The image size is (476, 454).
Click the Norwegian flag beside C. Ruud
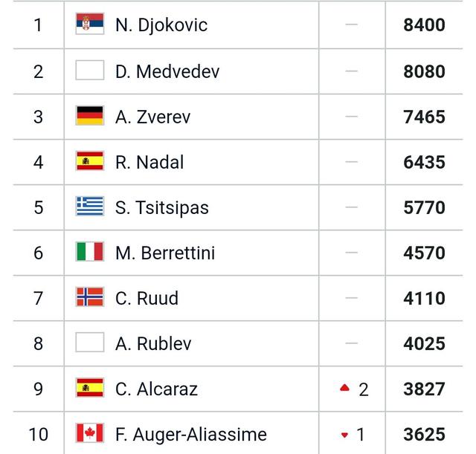pyautogui.click(x=90, y=297)
